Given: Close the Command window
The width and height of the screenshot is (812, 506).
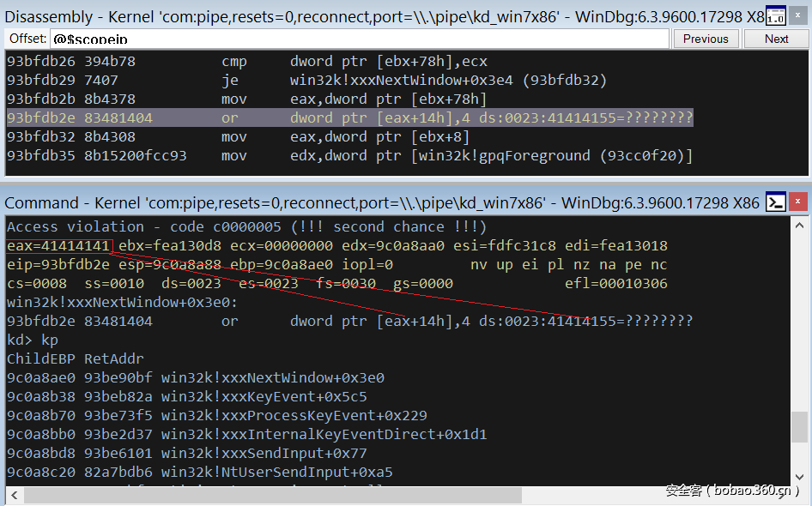Looking at the screenshot, I should click(798, 202).
